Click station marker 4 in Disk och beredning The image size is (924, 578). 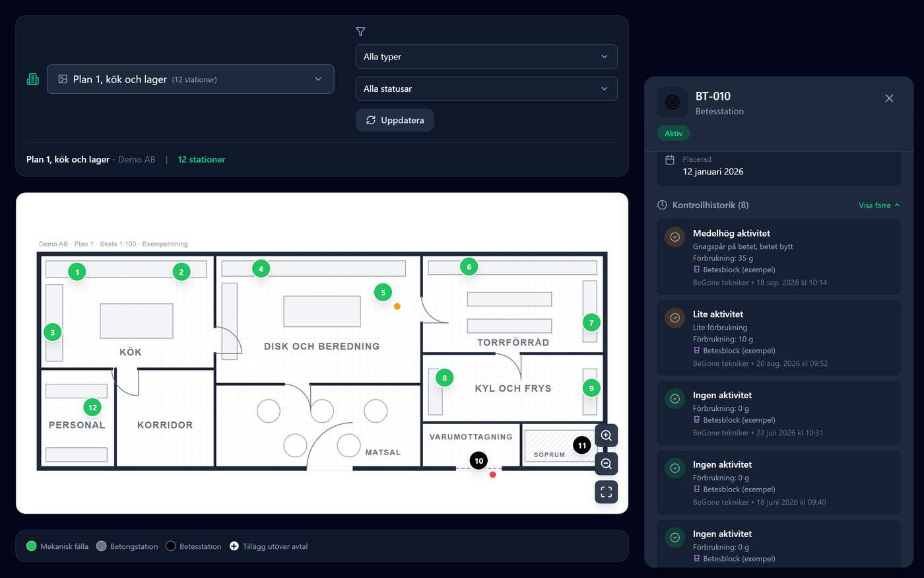(x=261, y=269)
